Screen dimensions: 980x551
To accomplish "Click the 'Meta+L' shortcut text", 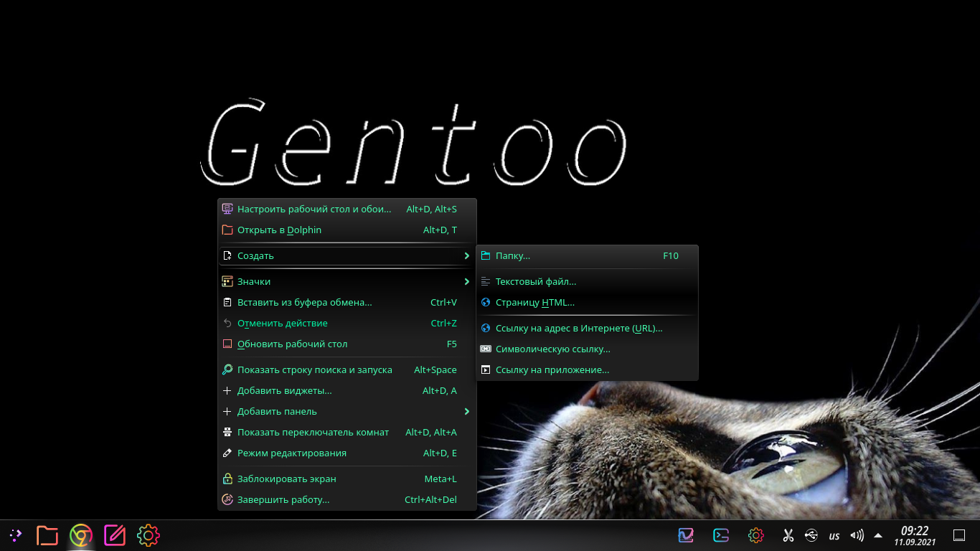I will pos(440,479).
